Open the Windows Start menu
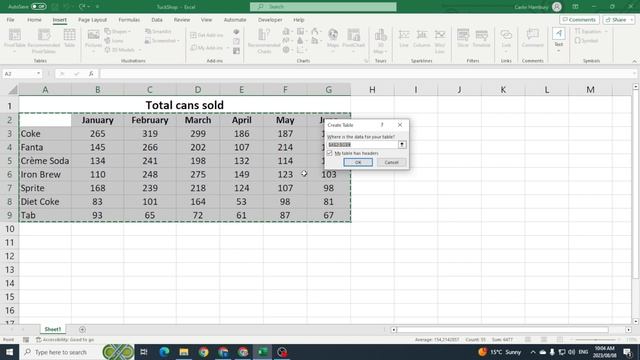 9,352
